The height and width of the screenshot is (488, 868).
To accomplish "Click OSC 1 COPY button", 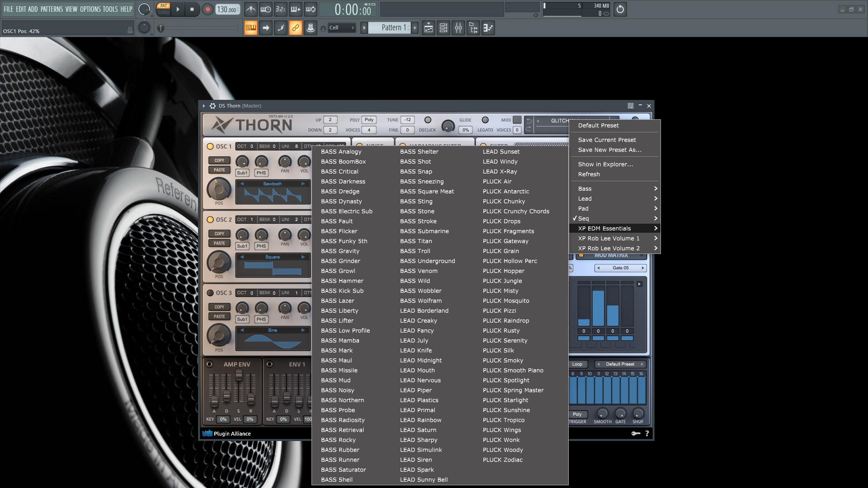I will click(219, 160).
